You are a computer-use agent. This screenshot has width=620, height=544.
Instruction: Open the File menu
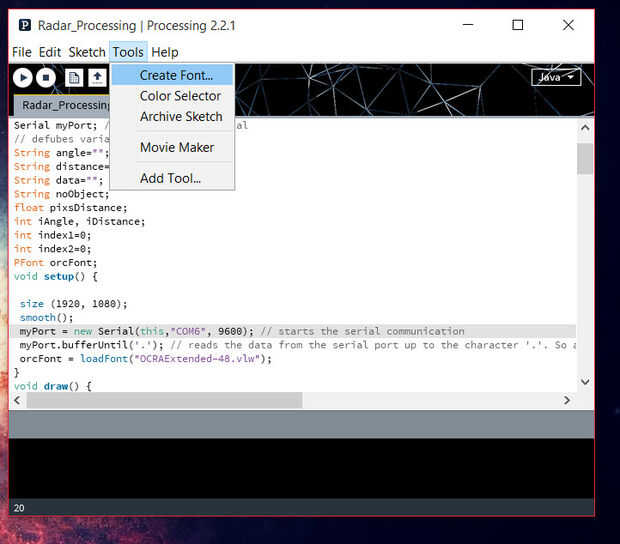click(22, 52)
